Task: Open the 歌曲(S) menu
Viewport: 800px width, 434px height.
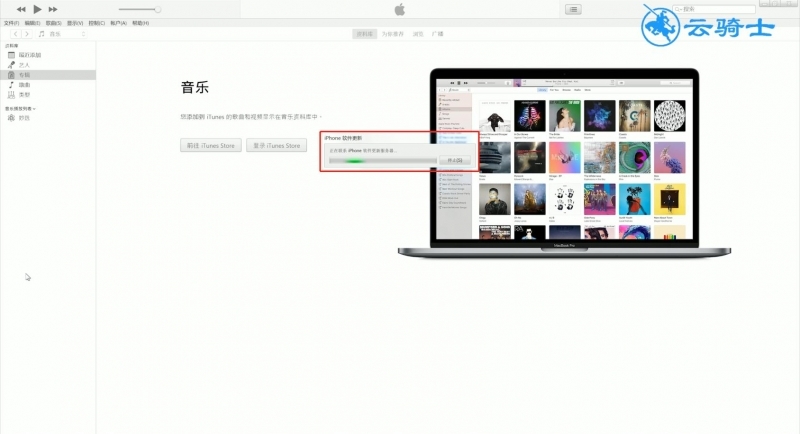Action: (54, 23)
